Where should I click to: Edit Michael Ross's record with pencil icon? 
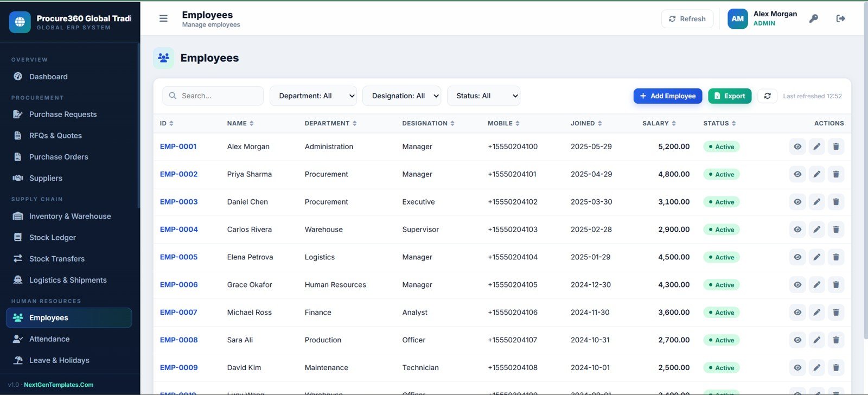click(816, 313)
